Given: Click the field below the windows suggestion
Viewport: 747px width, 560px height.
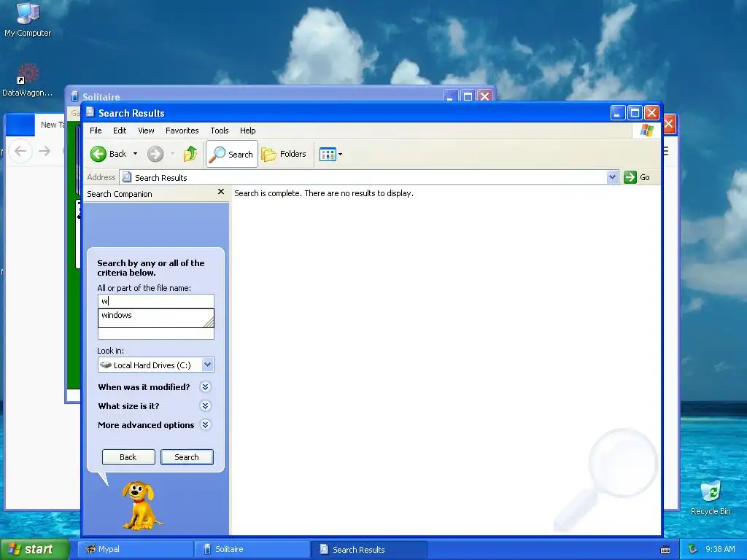Looking at the screenshot, I should pyautogui.click(x=156, y=334).
